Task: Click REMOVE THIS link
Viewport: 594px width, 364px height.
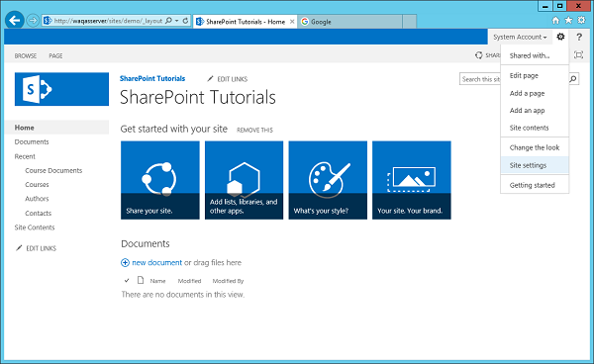Action: tap(254, 130)
